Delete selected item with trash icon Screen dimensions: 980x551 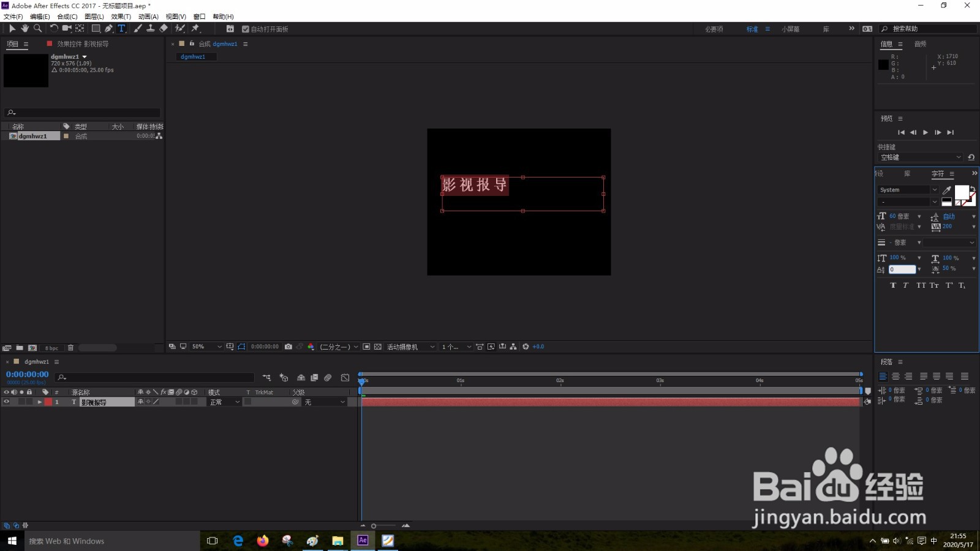coord(70,348)
